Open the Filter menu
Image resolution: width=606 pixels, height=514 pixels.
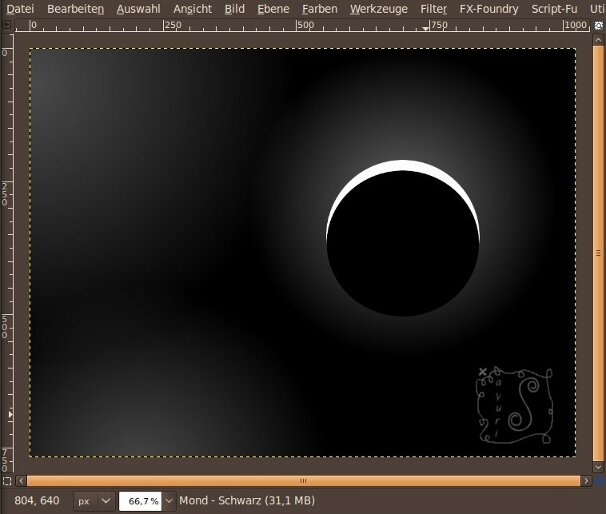pyautogui.click(x=434, y=9)
